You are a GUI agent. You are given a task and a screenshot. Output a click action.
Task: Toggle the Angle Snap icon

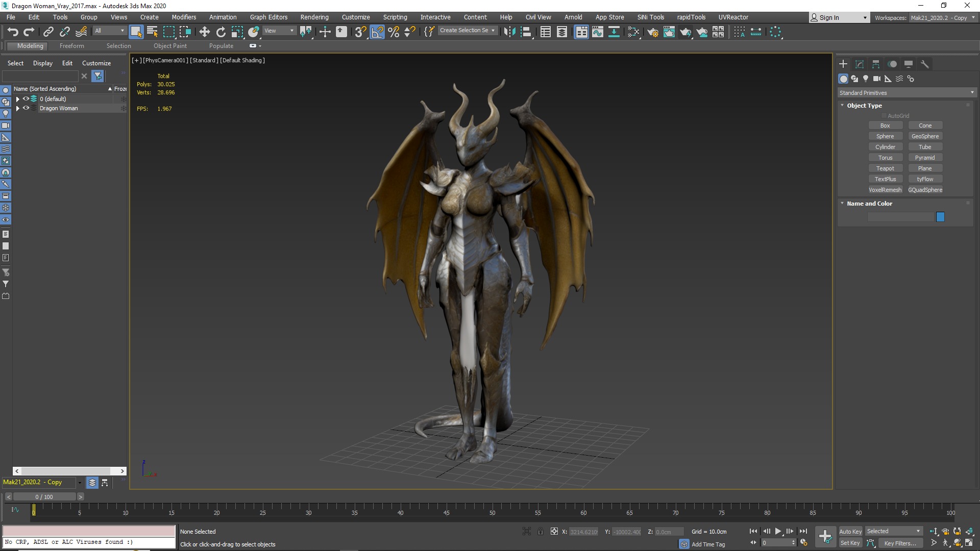377,32
